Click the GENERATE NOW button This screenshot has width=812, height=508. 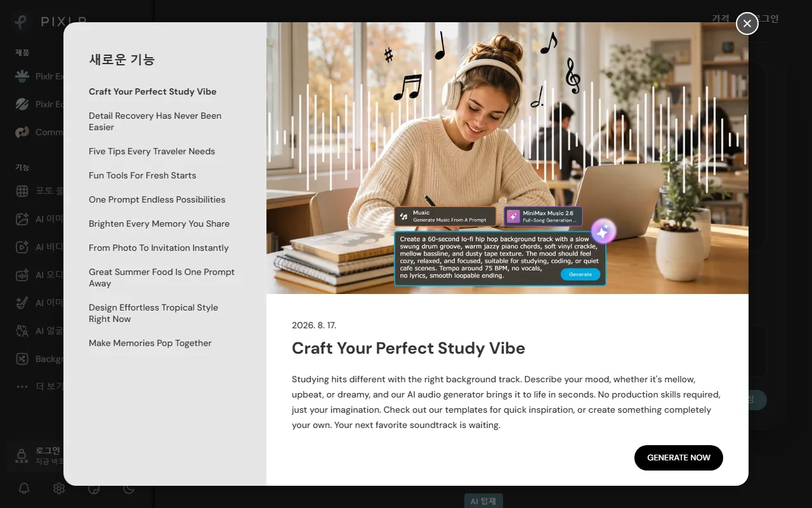pyautogui.click(x=679, y=458)
